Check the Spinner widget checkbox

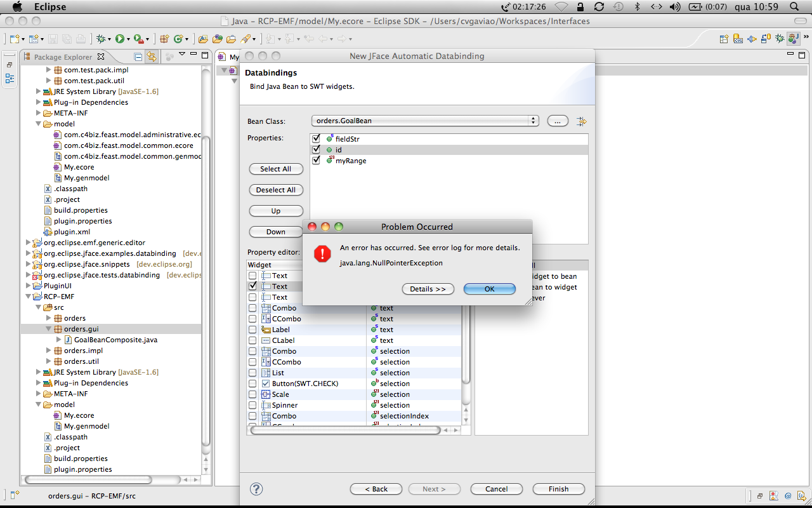[252, 405]
